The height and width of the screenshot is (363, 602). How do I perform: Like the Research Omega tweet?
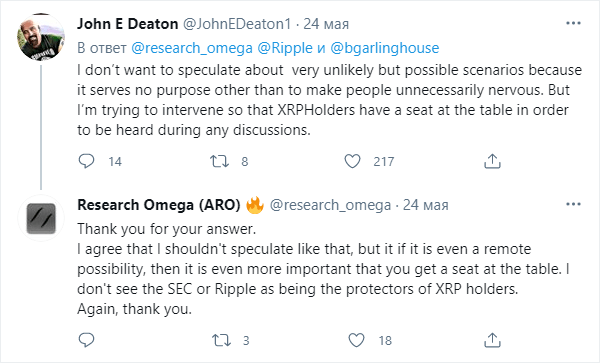coord(356,340)
